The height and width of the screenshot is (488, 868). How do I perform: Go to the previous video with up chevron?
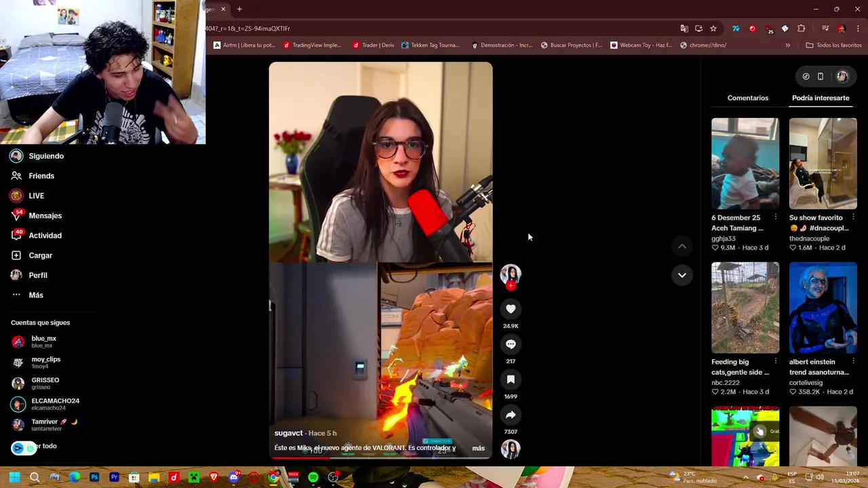point(682,246)
